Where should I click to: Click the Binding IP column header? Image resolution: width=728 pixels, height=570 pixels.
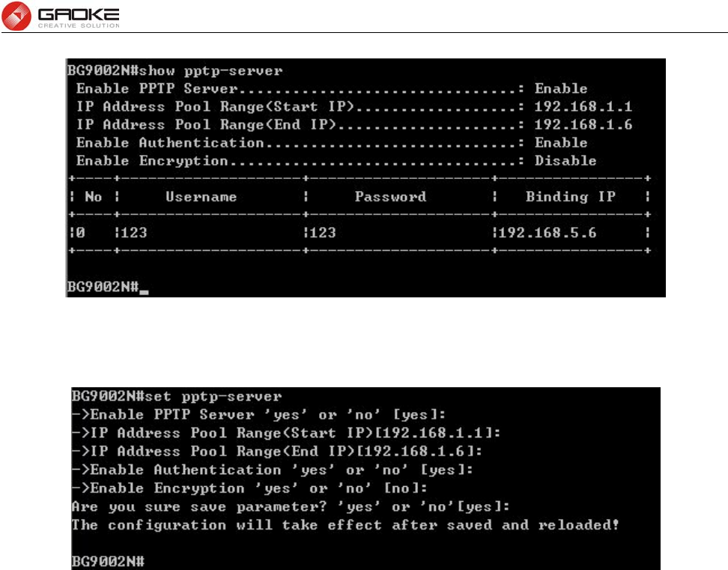[x=571, y=197]
